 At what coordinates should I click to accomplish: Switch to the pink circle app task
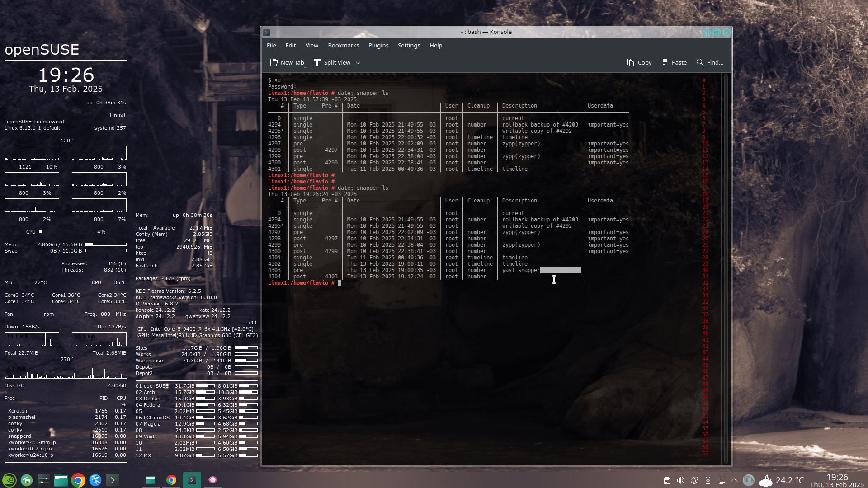213,480
